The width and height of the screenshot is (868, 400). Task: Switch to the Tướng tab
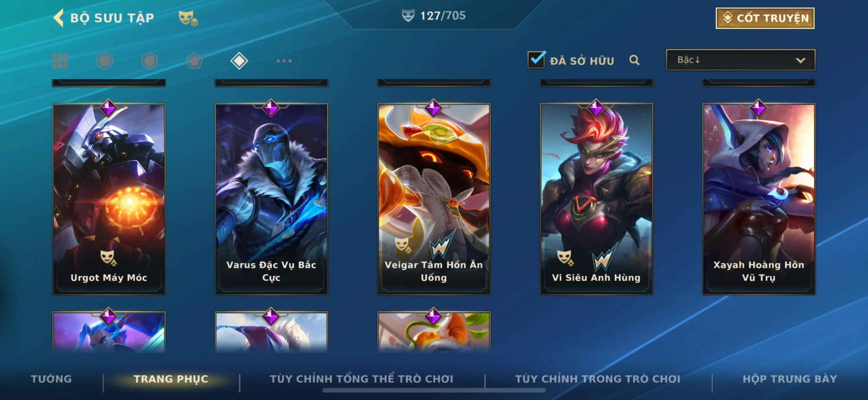pos(51,379)
